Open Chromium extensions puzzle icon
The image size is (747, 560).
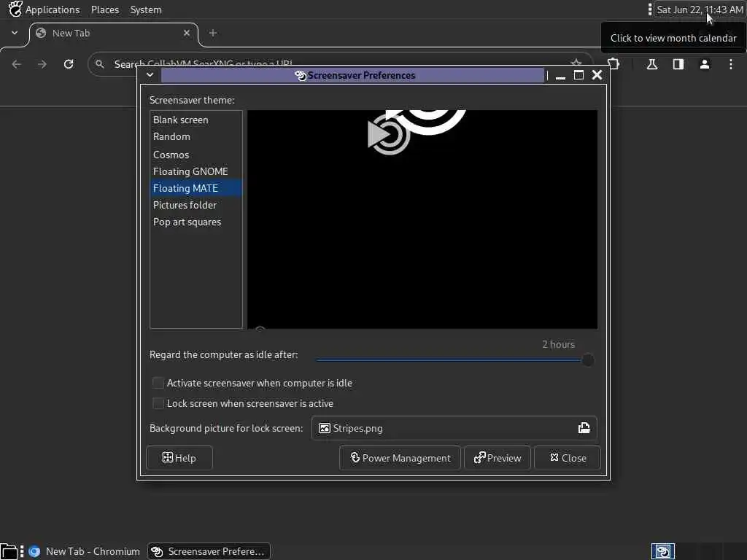pos(614,64)
